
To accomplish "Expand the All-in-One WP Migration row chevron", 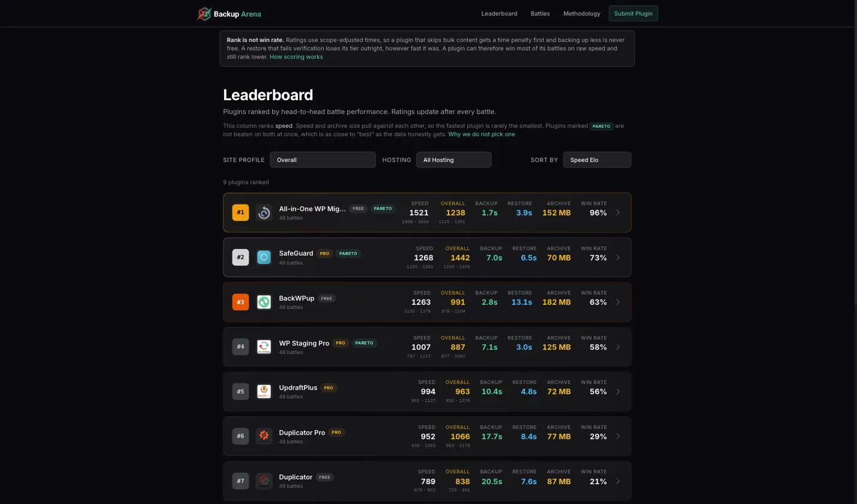I will tap(618, 212).
